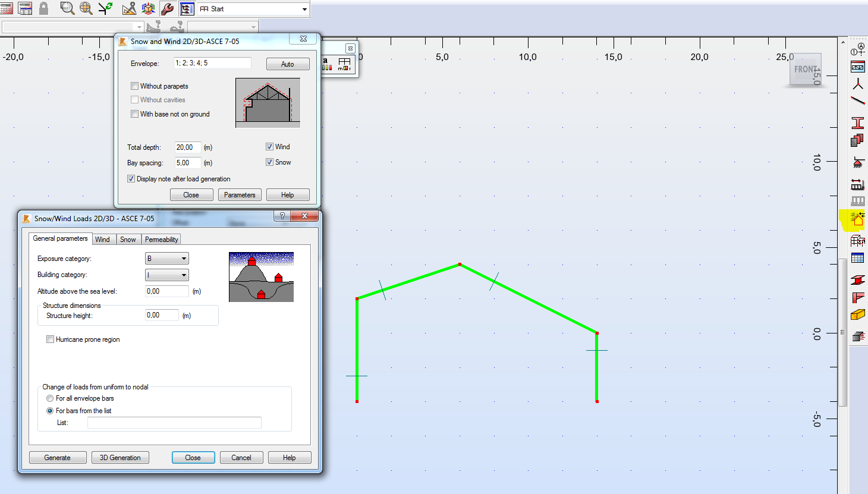Open snap settings triangle-compass icon

pos(129,8)
